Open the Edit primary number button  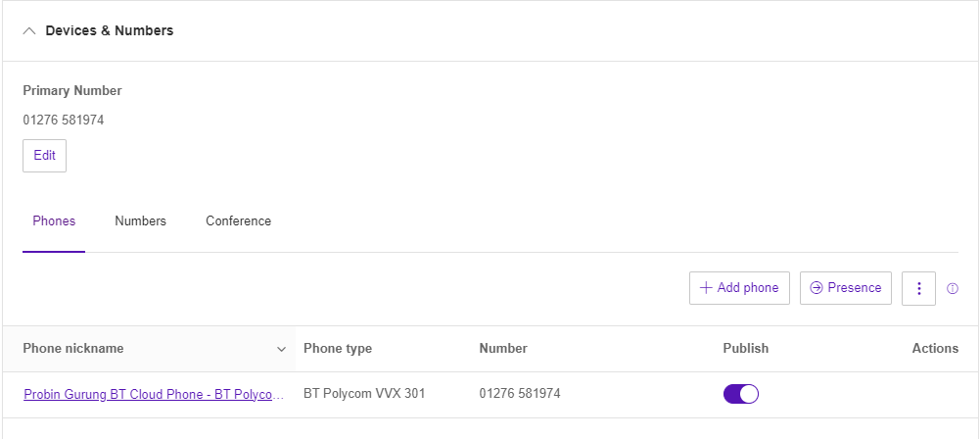coord(44,156)
